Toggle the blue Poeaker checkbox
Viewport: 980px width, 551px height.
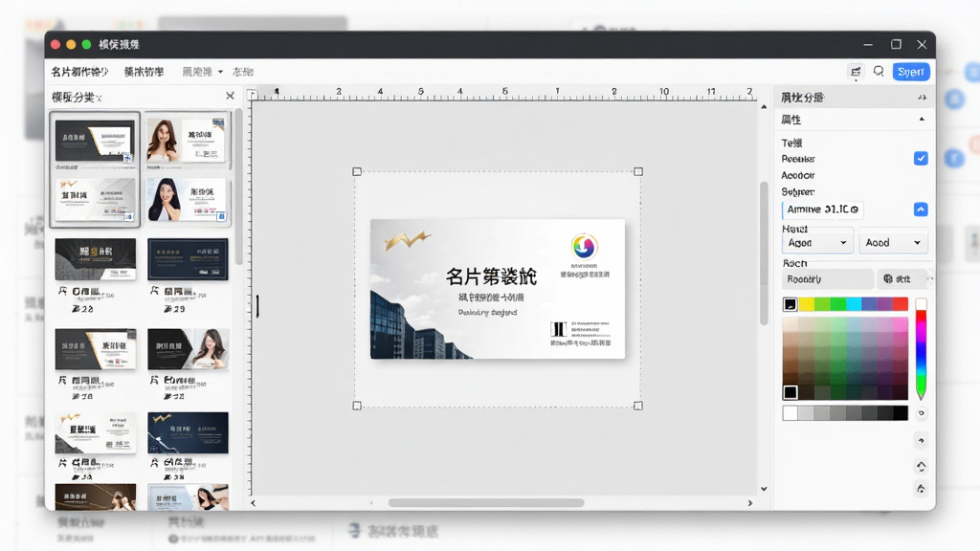pos(921,159)
